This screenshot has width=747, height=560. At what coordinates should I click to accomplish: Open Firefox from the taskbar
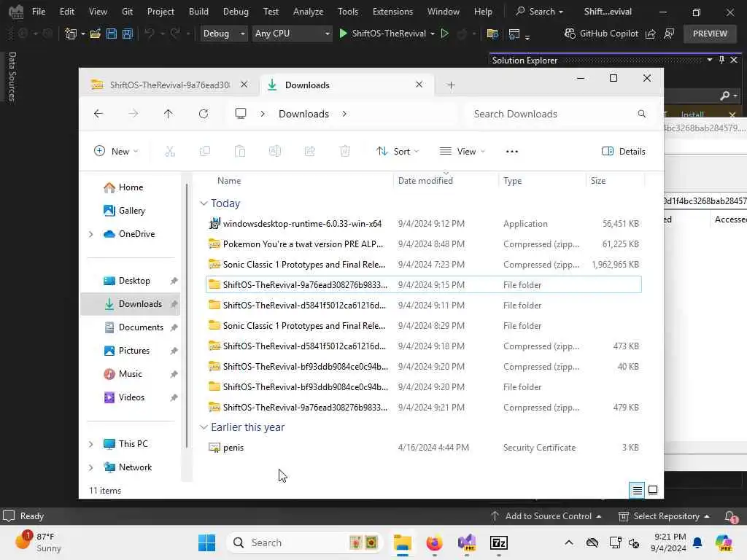(434, 542)
